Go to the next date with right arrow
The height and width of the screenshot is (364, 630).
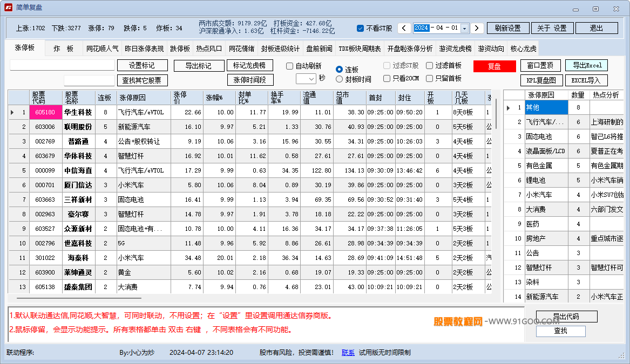tap(477, 28)
